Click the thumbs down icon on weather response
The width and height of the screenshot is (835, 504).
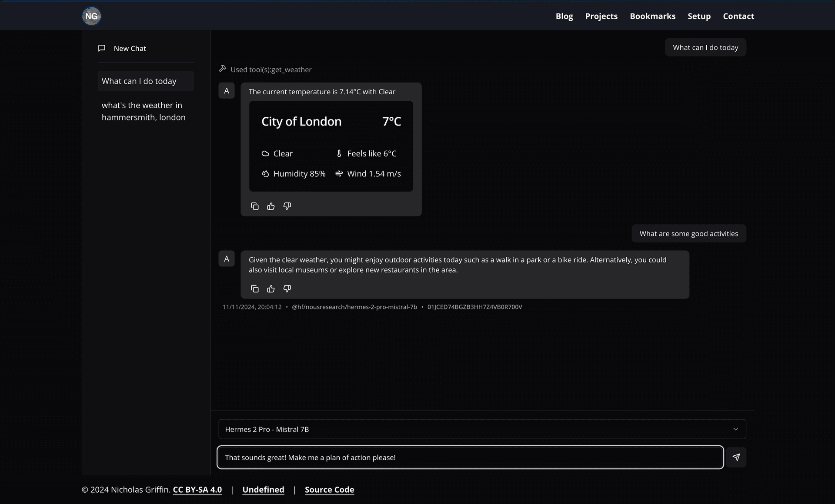[x=287, y=206]
